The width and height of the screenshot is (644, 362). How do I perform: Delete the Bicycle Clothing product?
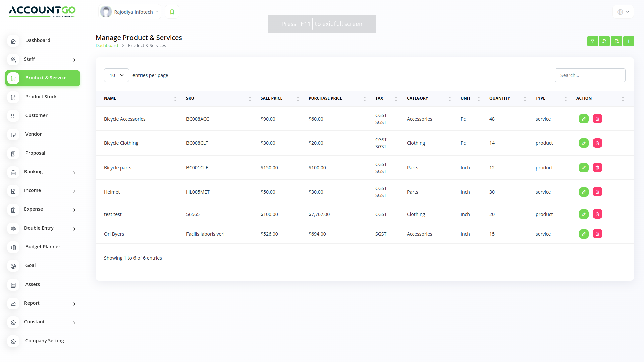pos(597,143)
